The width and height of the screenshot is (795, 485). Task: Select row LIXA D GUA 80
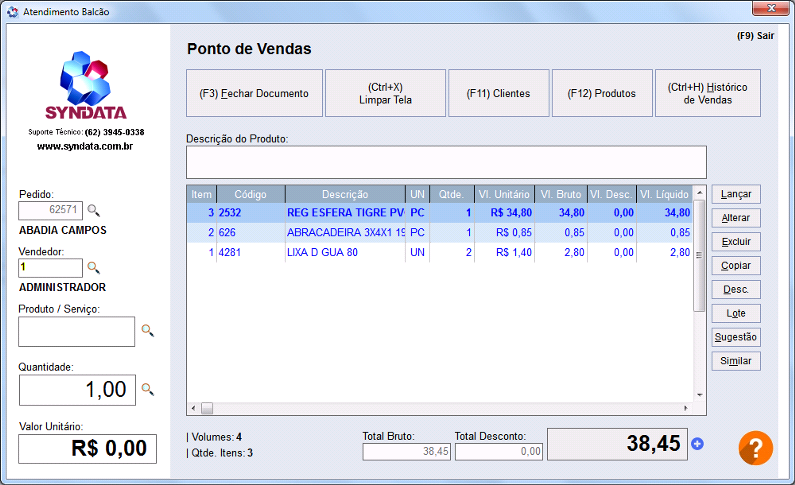(x=440, y=252)
